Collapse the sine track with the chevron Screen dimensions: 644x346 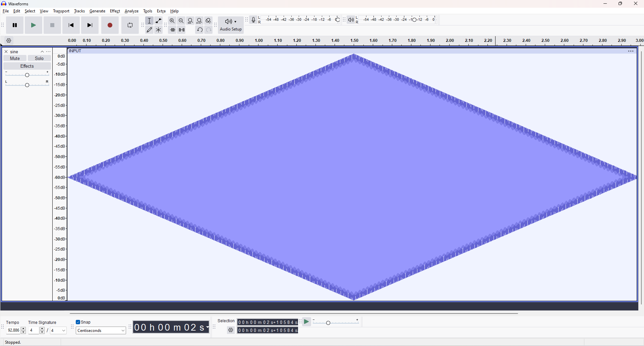pos(42,52)
